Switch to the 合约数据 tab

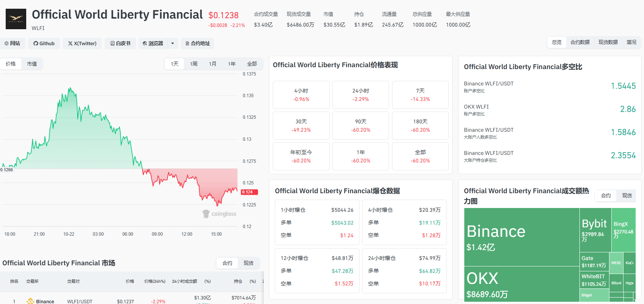580,42
